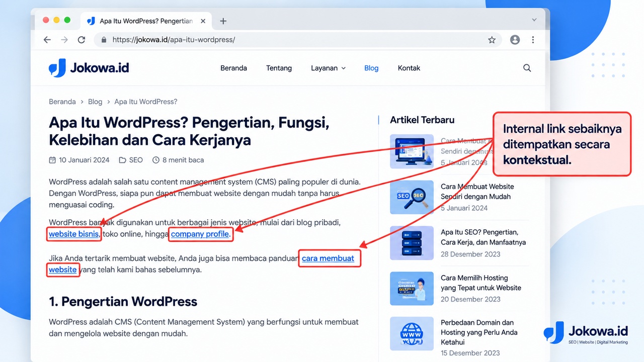Open the Blog menu item
The height and width of the screenshot is (362, 644).
pyautogui.click(x=371, y=68)
